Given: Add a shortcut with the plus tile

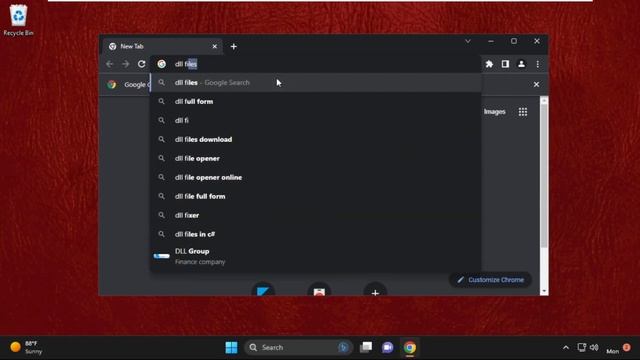Looking at the screenshot, I should 375,290.
